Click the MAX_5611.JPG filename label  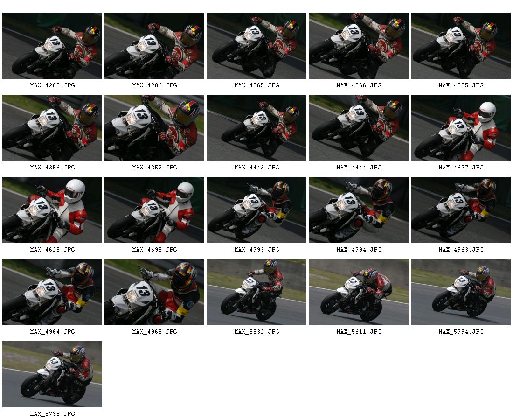tap(359, 332)
